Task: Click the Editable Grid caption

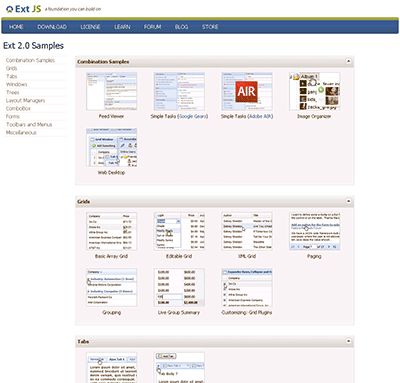Action: click(179, 256)
